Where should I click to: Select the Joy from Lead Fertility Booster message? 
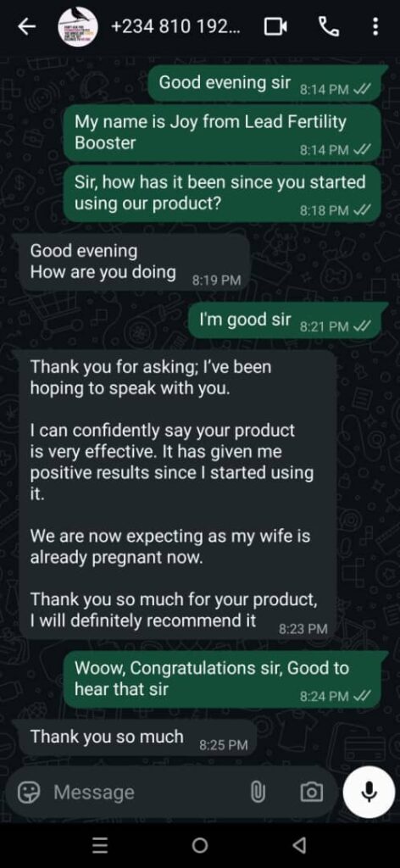tap(222, 133)
